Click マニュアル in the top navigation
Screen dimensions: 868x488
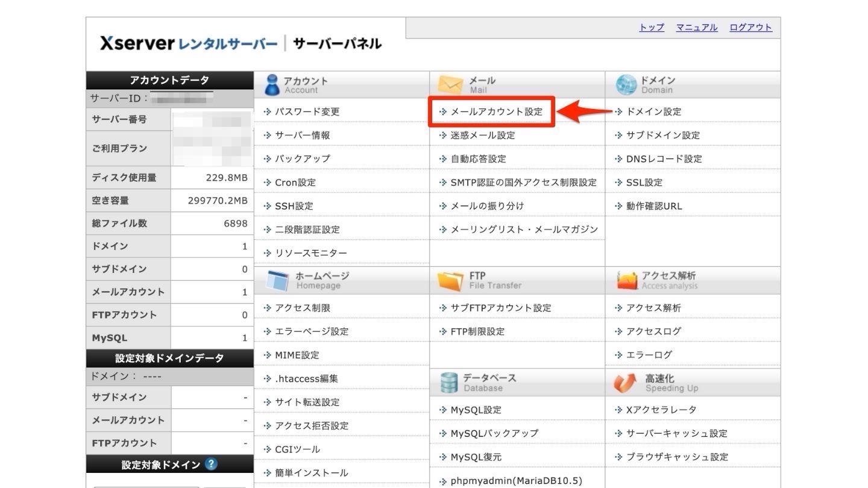pyautogui.click(x=696, y=27)
